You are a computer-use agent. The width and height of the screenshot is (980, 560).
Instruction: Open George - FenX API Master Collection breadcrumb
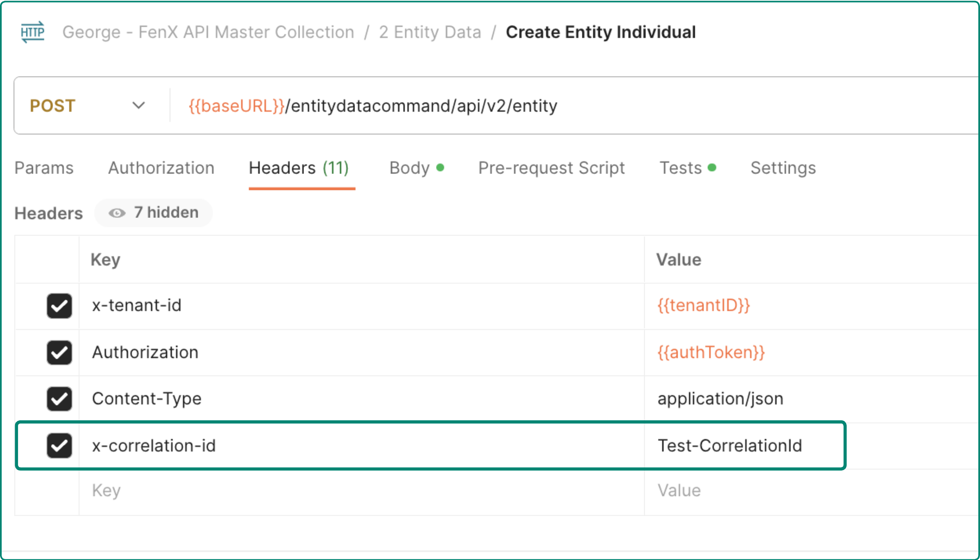208,32
